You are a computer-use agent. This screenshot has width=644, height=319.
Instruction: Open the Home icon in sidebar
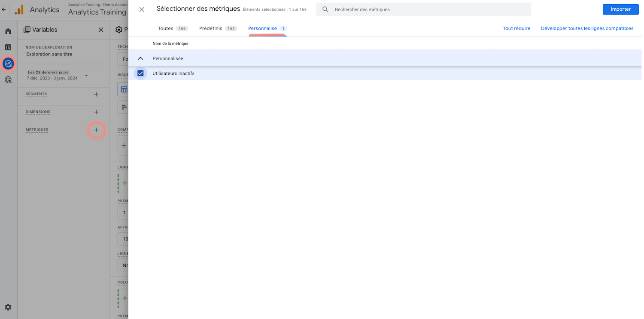[x=8, y=31]
